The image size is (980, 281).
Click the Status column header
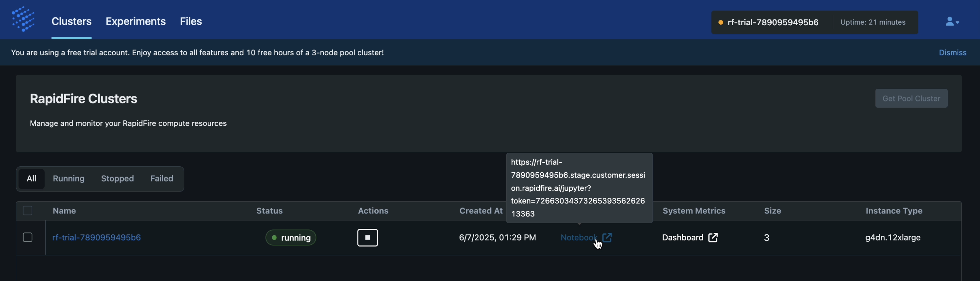[269, 211]
